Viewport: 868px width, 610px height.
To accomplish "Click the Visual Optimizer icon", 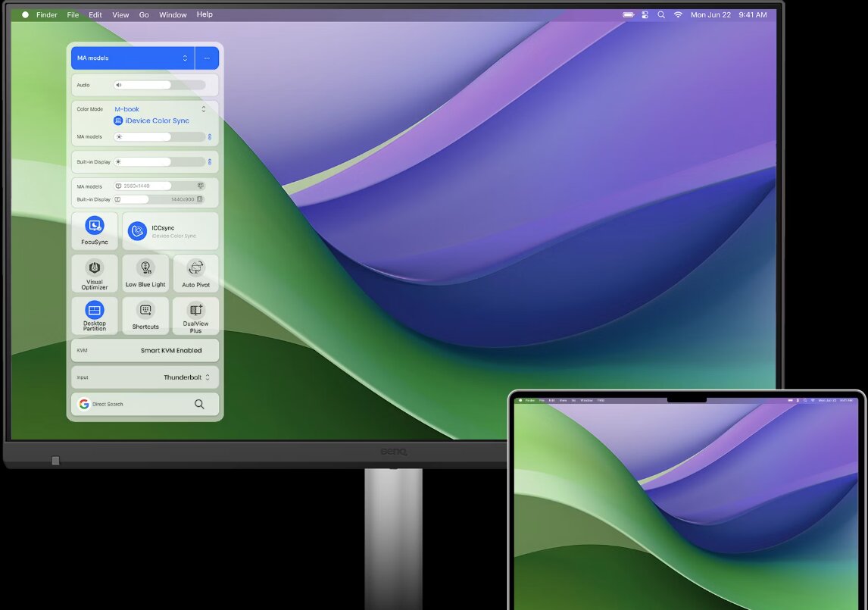I will pos(95,267).
